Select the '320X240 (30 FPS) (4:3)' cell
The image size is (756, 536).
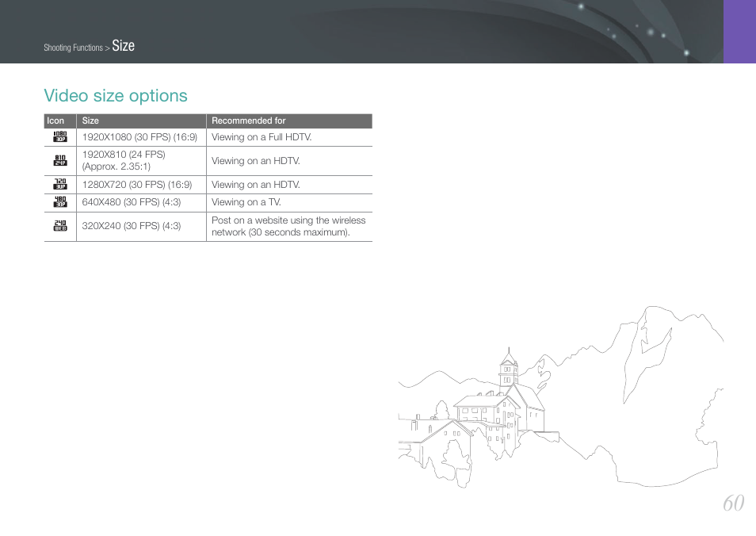click(141, 226)
